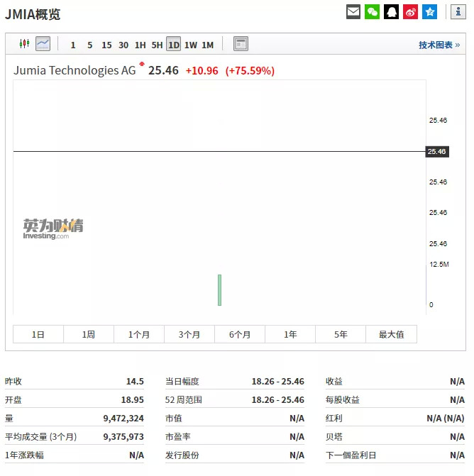Screen dimensions: 474x476
Task: Click the highlighted 25.46 price label on axis
Action: [437, 152]
